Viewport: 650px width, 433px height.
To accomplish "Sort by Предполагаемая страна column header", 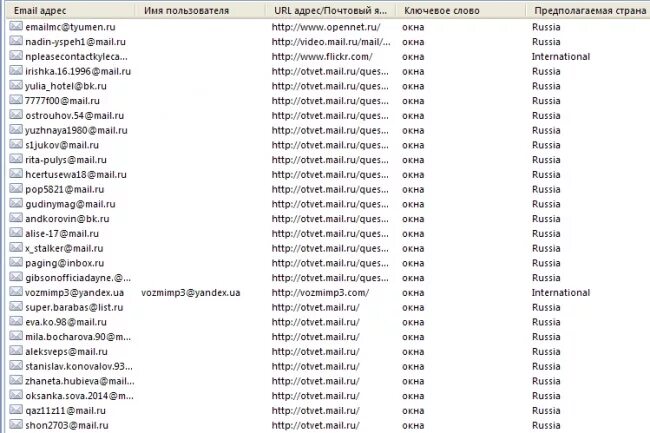I will pyautogui.click(x=588, y=10).
